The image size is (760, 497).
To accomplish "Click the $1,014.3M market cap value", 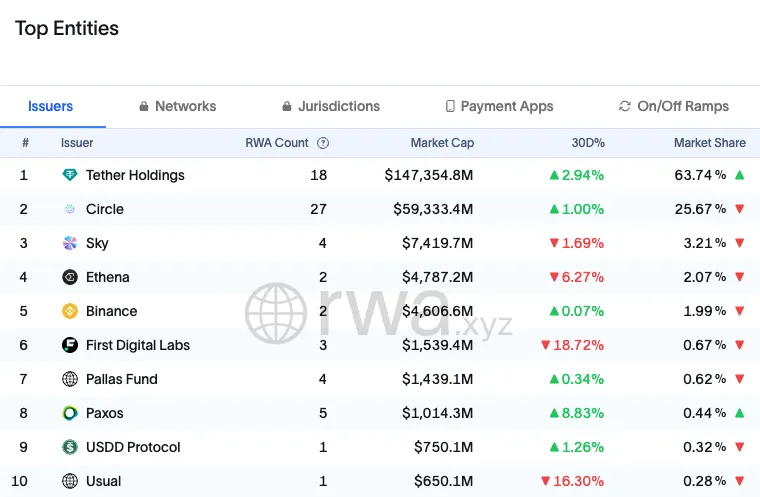I will click(438, 413).
